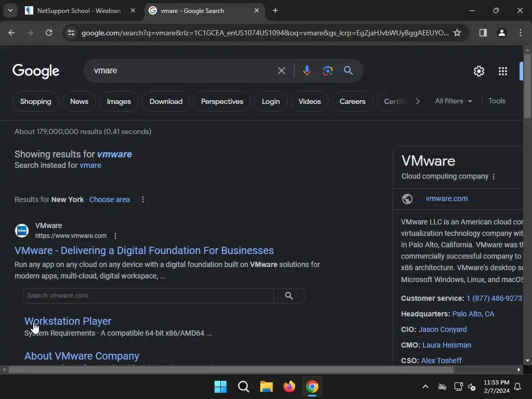Search by image with Google Lens icon
Image resolution: width=532 pixels, height=399 pixels.
(327, 71)
